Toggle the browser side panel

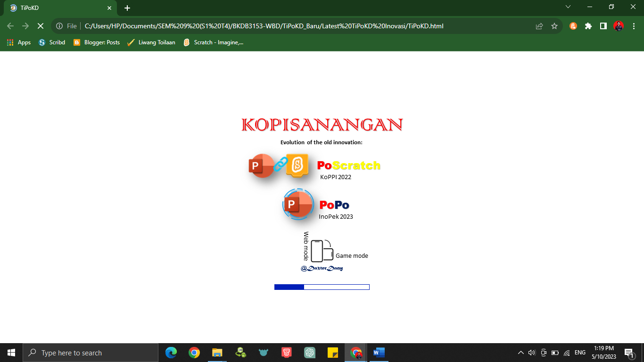[x=603, y=26]
